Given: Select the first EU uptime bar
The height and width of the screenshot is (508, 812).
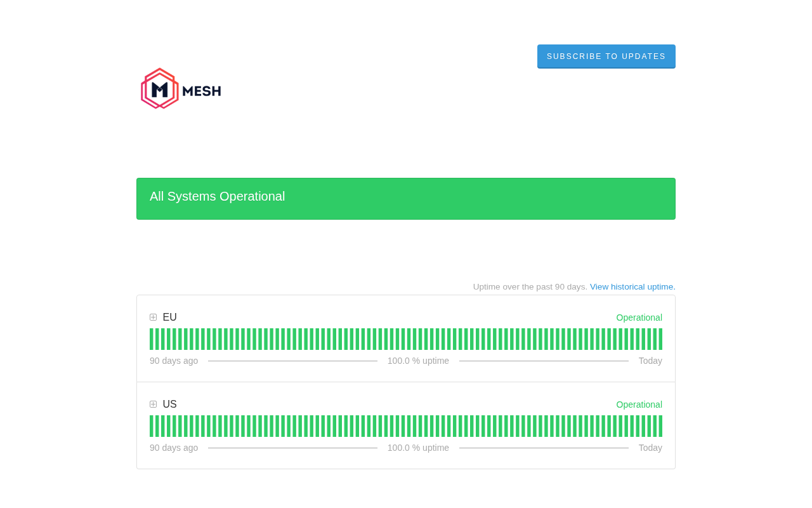Looking at the screenshot, I should [152, 339].
